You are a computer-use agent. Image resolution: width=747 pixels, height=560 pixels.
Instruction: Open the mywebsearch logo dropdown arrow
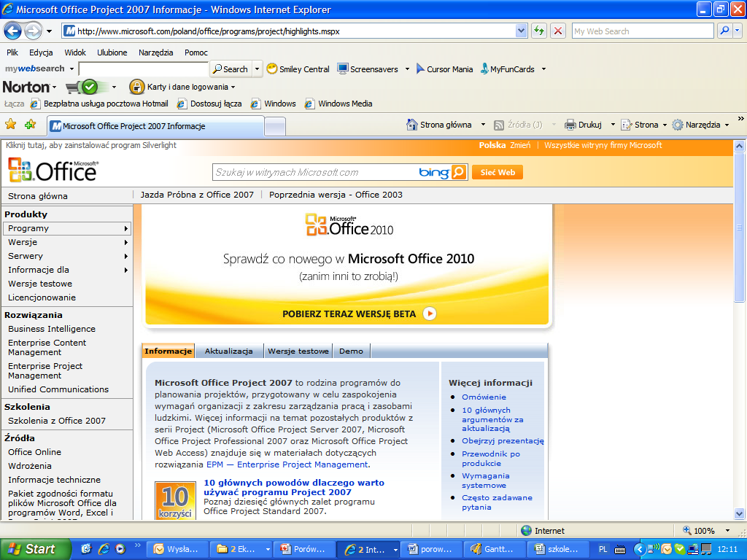pos(72,69)
